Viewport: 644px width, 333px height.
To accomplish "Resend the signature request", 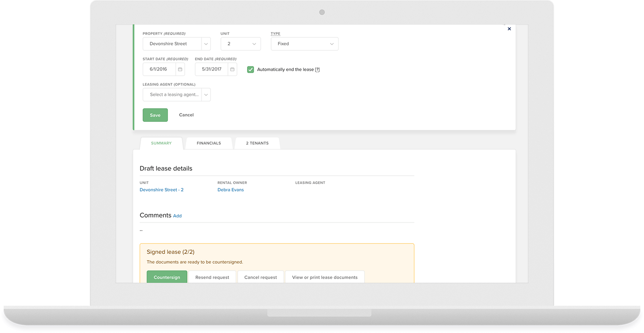I will click(212, 277).
